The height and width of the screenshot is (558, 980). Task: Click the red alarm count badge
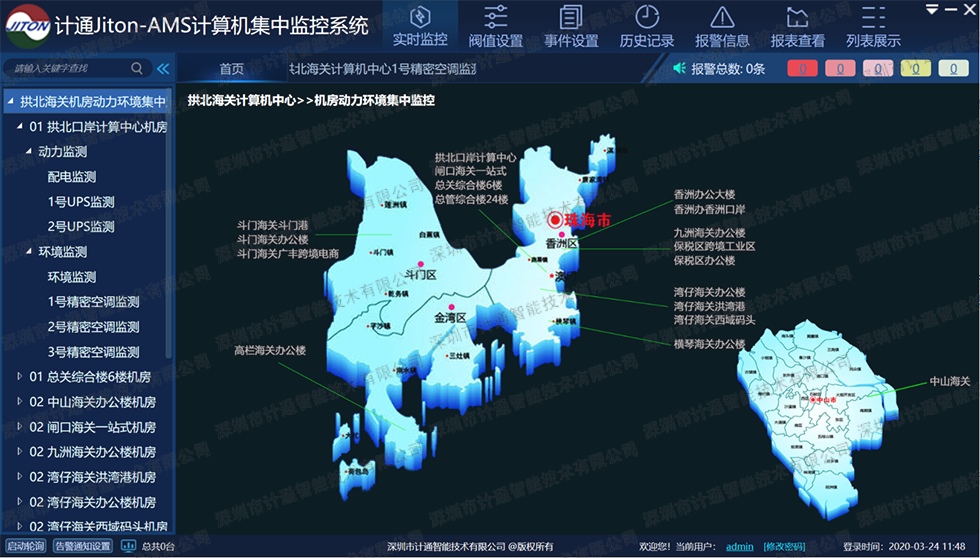pos(802,69)
